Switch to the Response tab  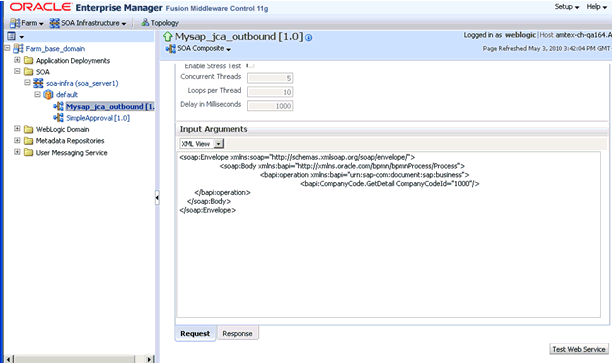(x=237, y=334)
